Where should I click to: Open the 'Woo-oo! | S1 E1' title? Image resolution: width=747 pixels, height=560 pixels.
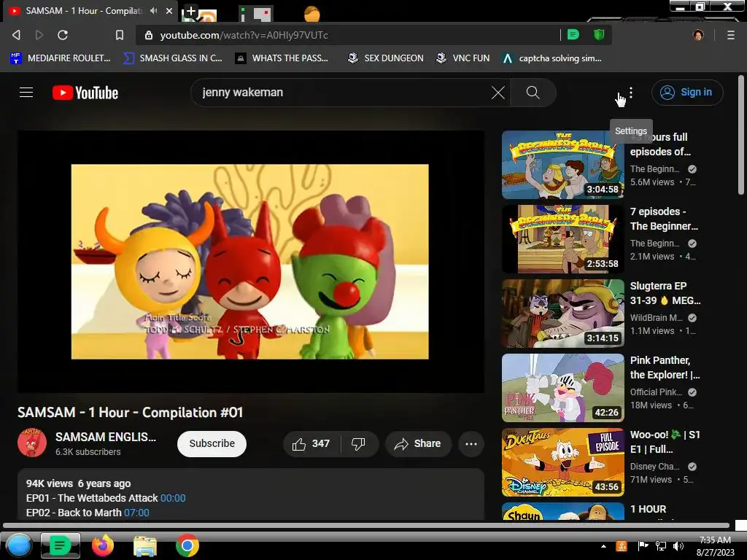click(665, 441)
